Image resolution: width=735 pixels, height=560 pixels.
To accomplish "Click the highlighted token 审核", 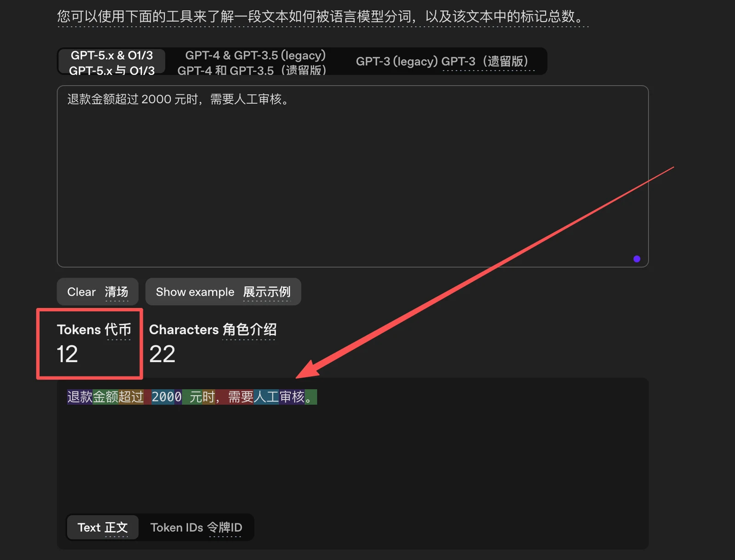I will pos(292,397).
